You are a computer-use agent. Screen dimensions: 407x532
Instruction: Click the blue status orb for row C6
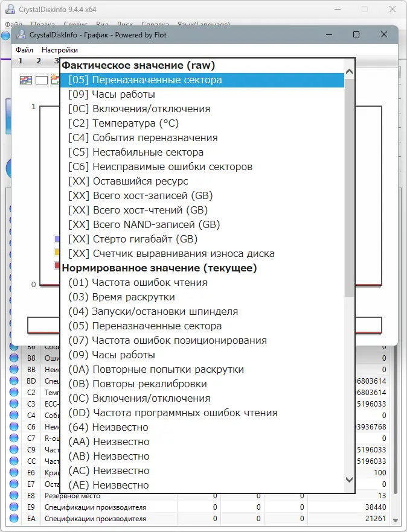click(14, 426)
